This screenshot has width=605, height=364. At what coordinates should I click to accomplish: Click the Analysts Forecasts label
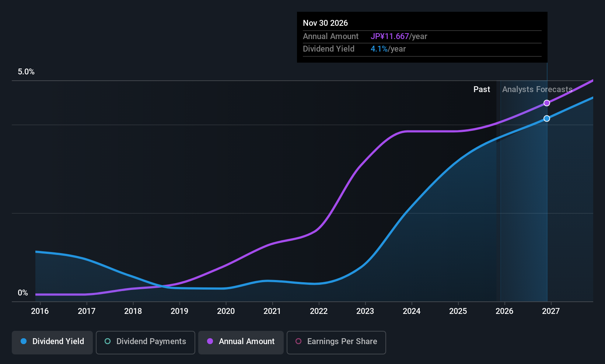click(537, 90)
